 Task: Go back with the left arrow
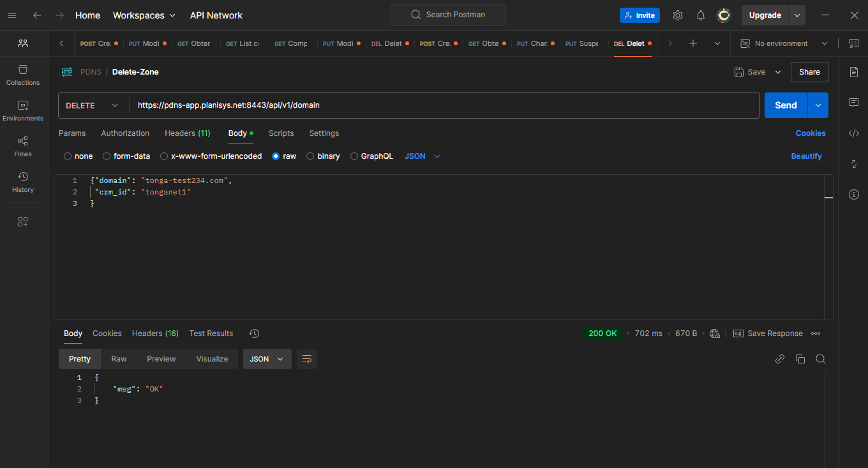(37, 15)
